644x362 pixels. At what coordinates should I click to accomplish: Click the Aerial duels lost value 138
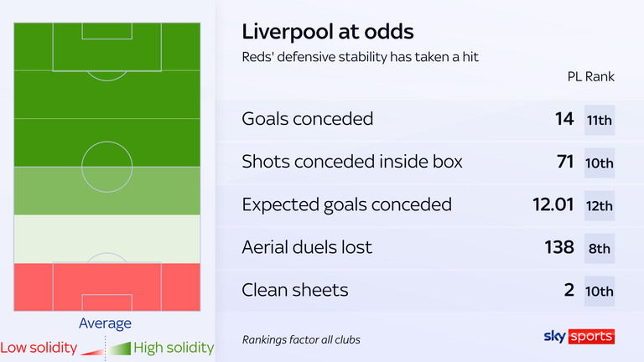coord(557,247)
